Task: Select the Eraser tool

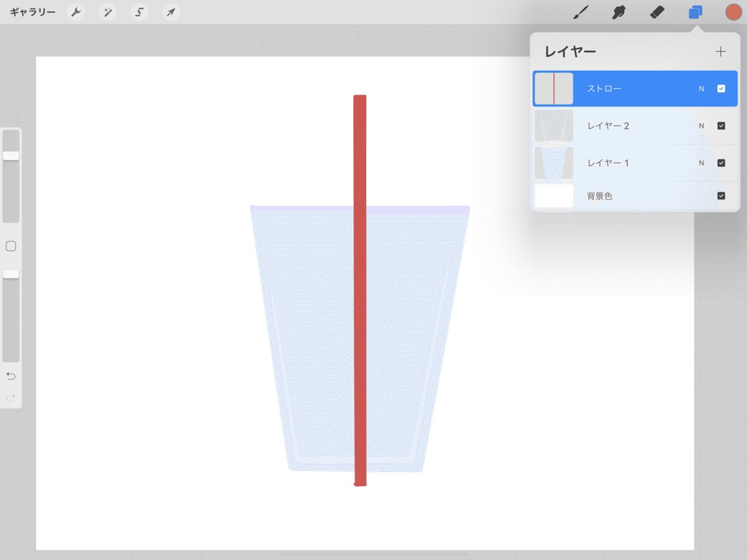Action: [x=657, y=12]
